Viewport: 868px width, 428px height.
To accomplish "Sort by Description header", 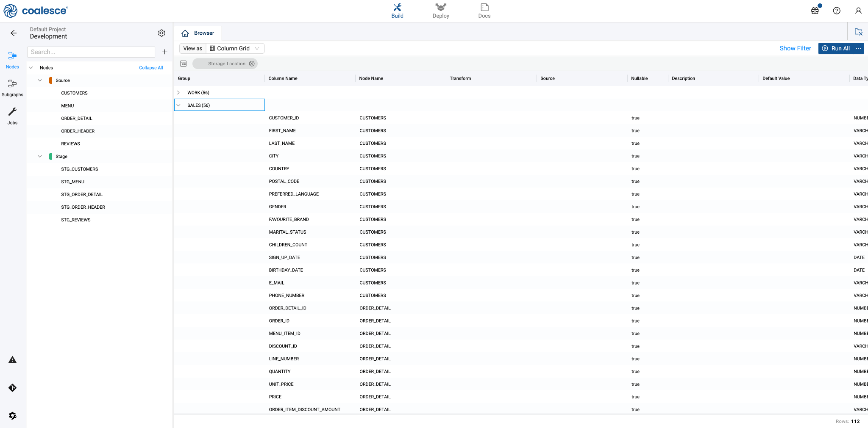I will click(x=683, y=78).
